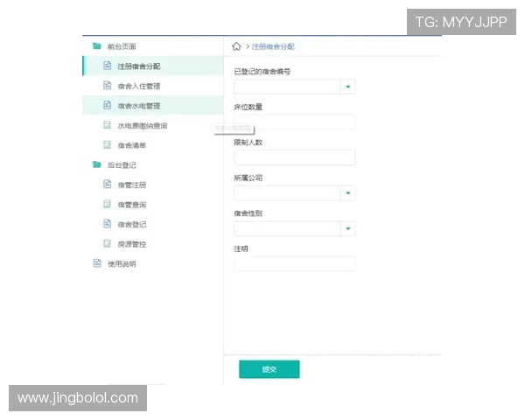
Task: Click the 后台登记 folder icon
Action: 97,164
